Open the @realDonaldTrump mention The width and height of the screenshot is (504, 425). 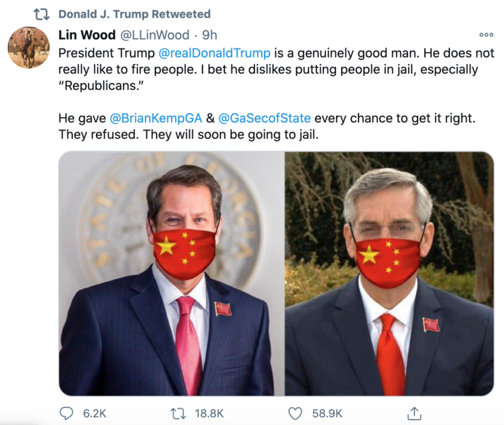tap(214, 53)
